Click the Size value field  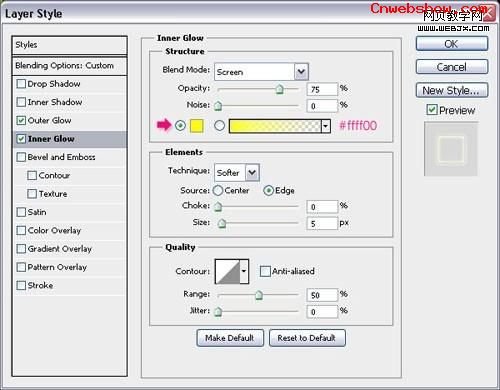coord(322,223)
